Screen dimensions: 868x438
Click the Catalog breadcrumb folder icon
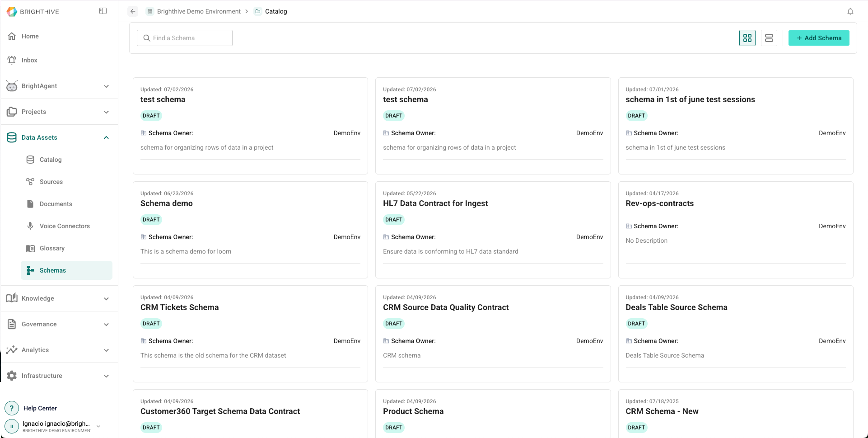[x=258, y=11]
